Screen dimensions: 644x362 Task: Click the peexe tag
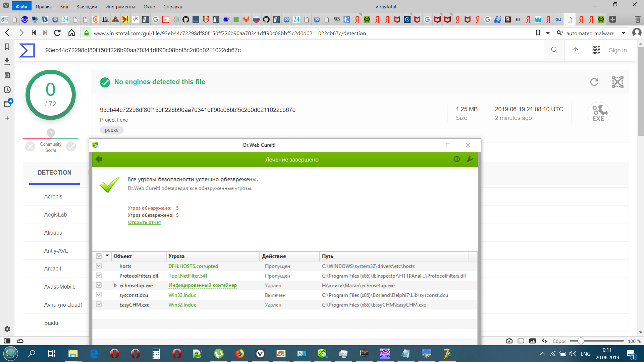click(112, 130)
